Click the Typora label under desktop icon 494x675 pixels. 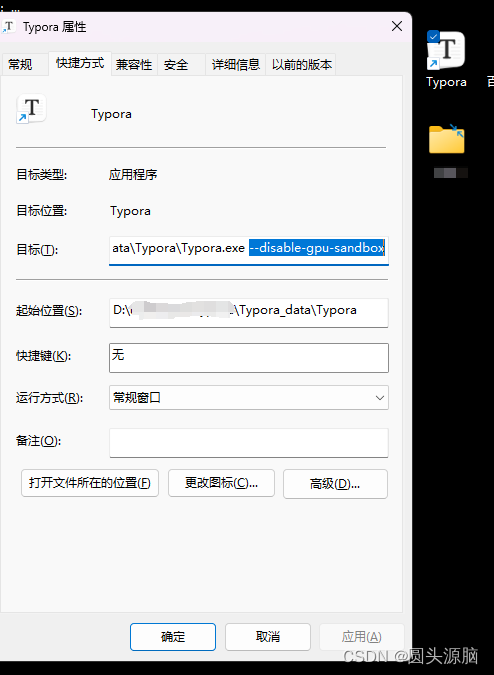(x=446, y=82)
